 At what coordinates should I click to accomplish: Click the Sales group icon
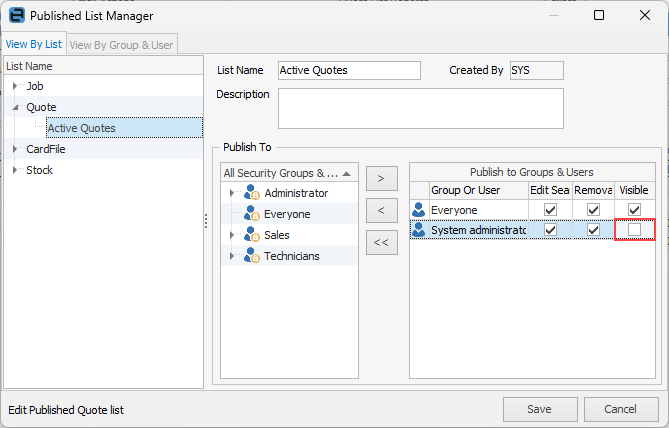[251, 235]
